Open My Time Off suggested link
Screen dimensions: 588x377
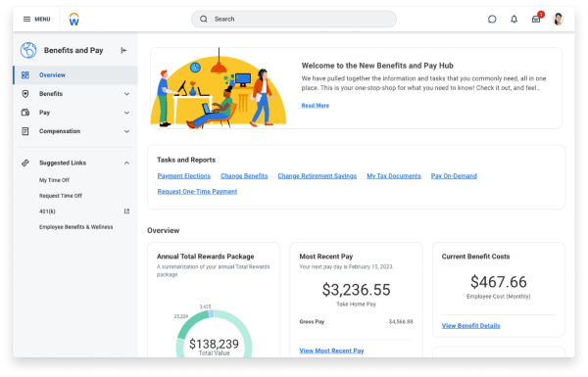(54, 180)
